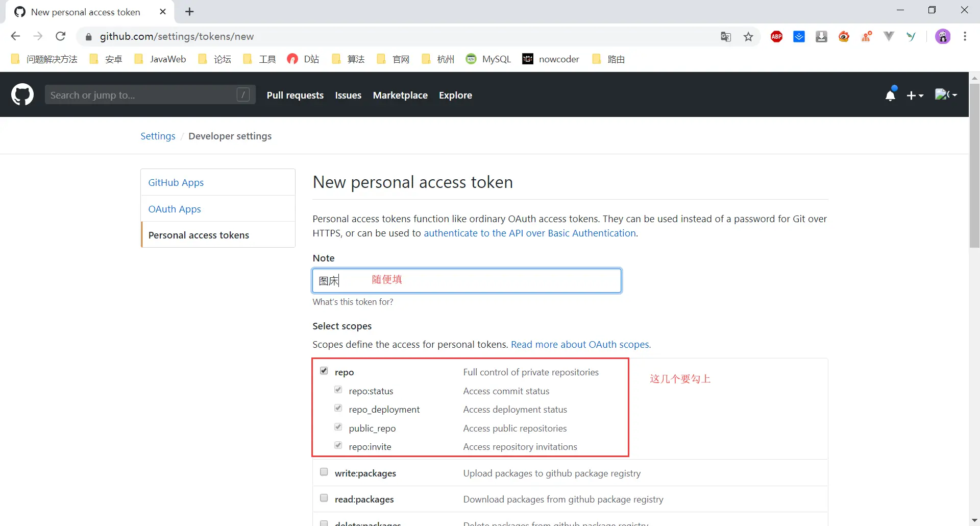The width and height of the screenshot is (980, 526).
Task: Open Chrome's three-dot menu
Action: coord(965,36)
